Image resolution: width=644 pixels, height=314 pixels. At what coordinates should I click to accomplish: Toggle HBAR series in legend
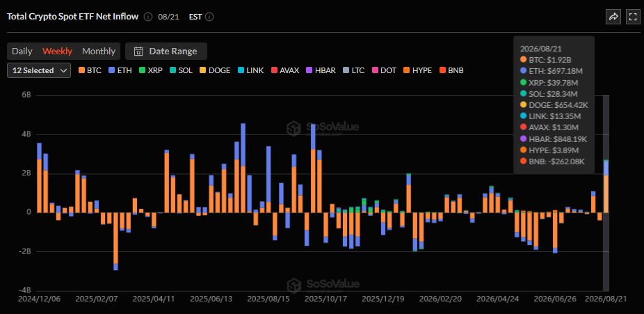tap(321, 70)
